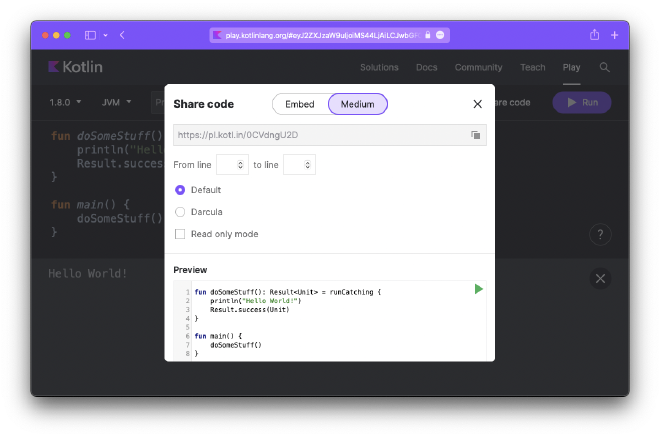Copy the share link with the copy icon
Screen dimensions: 660x437
point(476,135)
